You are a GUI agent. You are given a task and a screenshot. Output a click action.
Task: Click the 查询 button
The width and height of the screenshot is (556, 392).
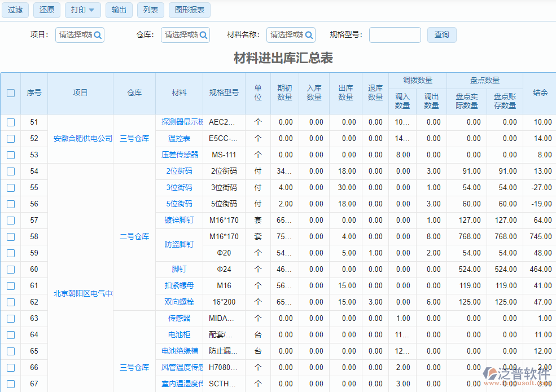point(441,34)
